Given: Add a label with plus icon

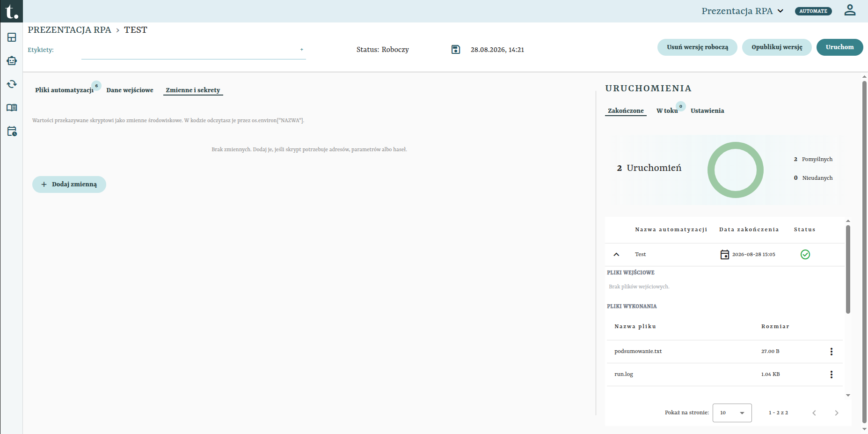Looking at the screenshot, I should click(x=302, y=49).
